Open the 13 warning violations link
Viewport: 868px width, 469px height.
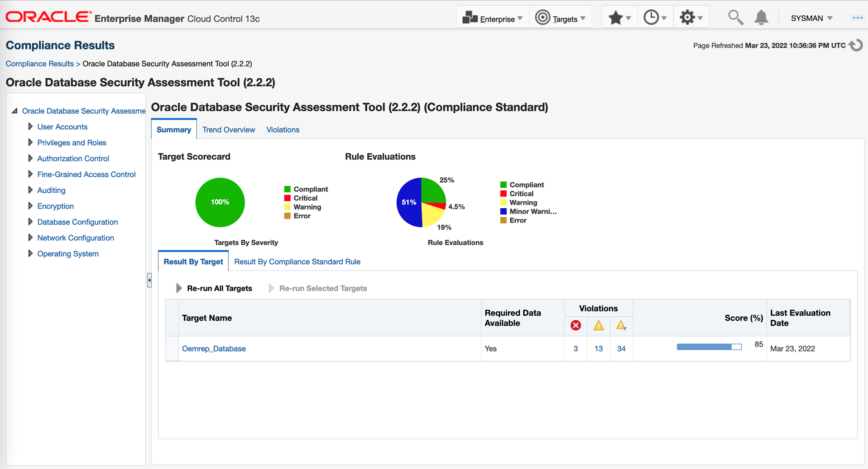click(599, 348)
